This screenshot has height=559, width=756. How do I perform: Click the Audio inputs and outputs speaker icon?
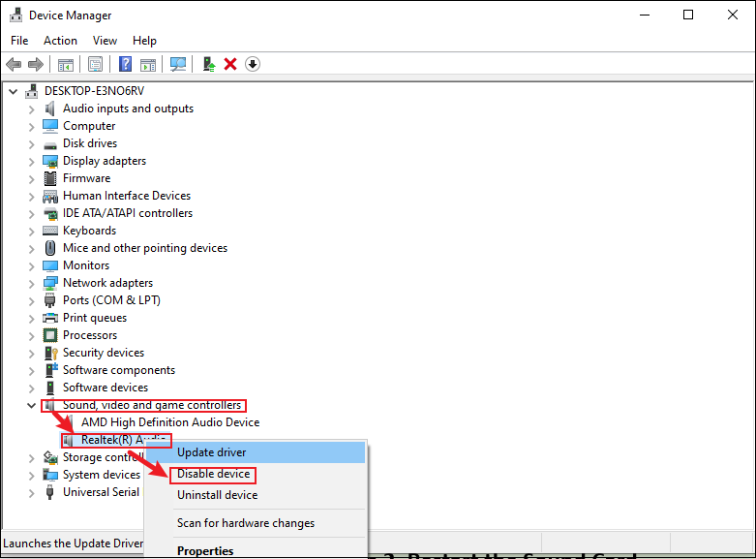50,109
